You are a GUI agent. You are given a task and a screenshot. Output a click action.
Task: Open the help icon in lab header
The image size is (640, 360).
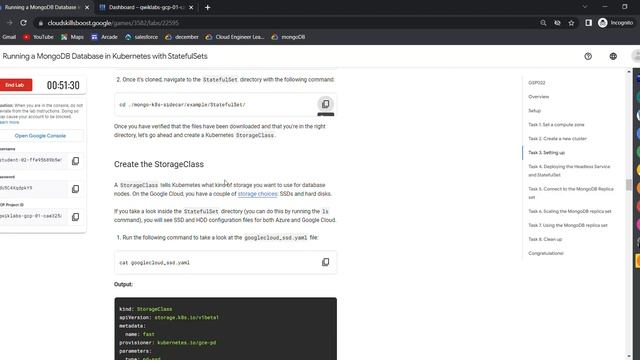[588, 56]
